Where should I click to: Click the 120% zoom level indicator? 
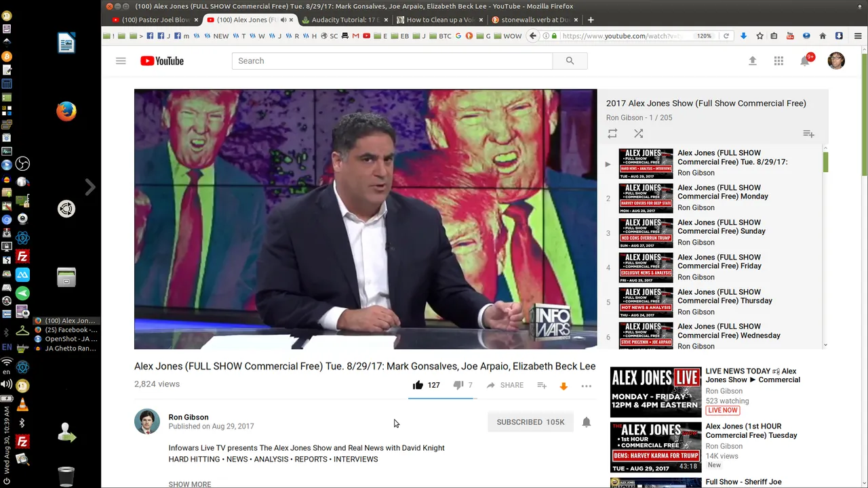click(705, 36)
